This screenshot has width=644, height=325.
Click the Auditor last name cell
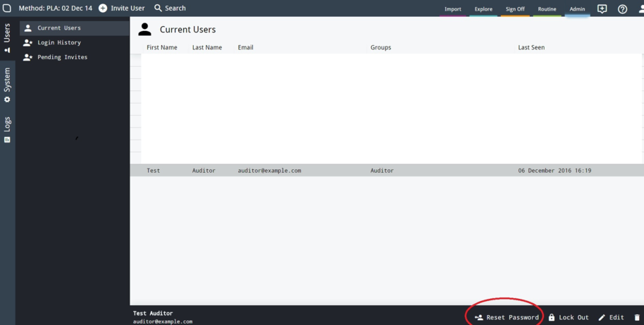tap(204, 171)
